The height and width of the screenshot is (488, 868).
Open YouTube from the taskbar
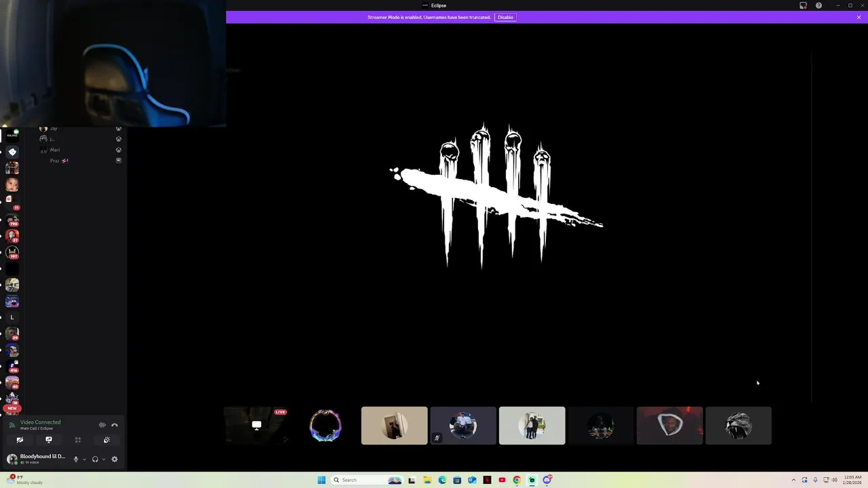tap(502, 480)
